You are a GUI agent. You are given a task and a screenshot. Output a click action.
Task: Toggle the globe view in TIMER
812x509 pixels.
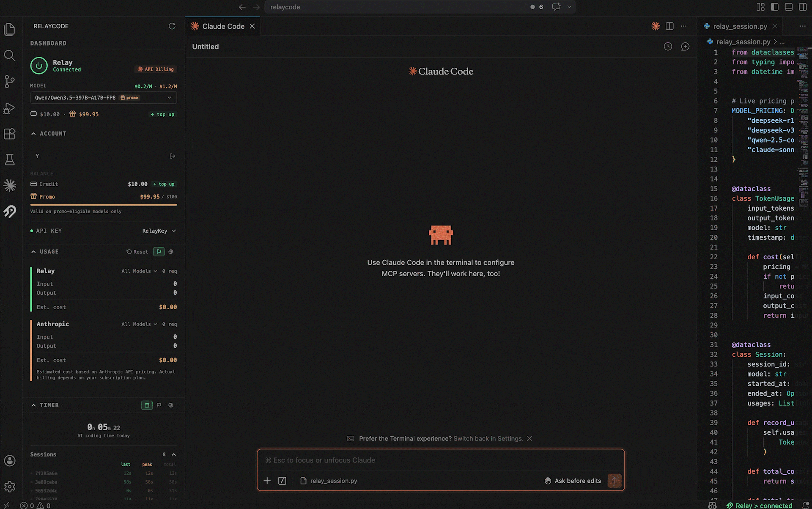coord(171,405)
